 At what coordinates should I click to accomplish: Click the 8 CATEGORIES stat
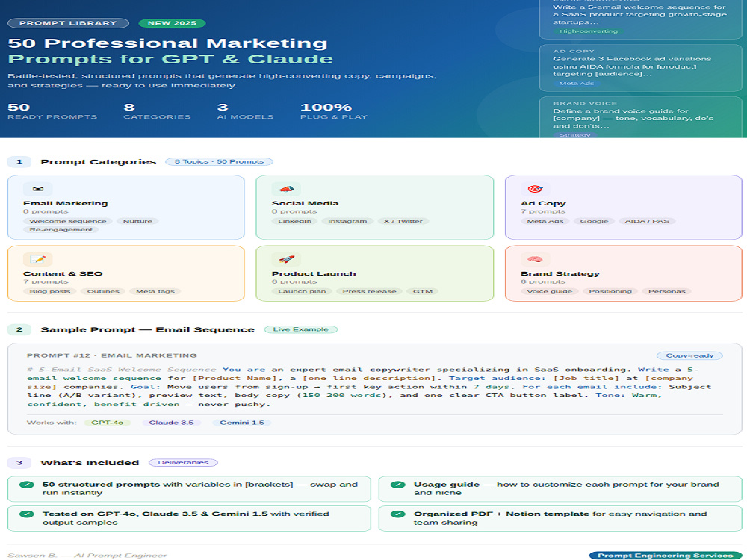click(157, 111)
